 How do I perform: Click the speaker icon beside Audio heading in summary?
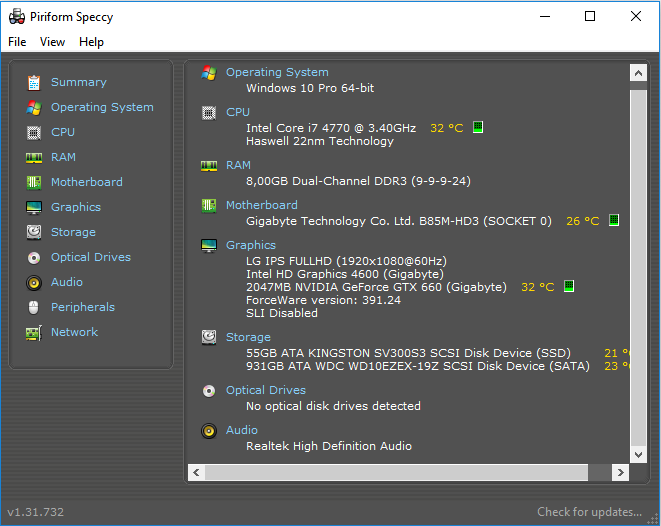pos(209,431)
